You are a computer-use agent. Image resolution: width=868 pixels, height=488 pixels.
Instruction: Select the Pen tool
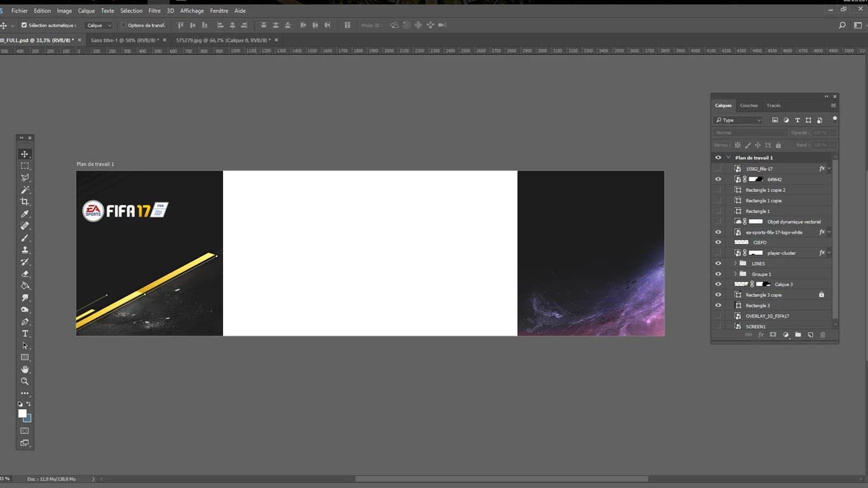tap(25, 322)
